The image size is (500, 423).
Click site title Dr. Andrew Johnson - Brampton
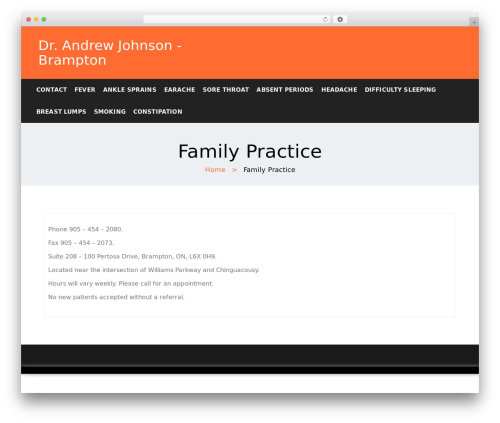pos(110,53)
